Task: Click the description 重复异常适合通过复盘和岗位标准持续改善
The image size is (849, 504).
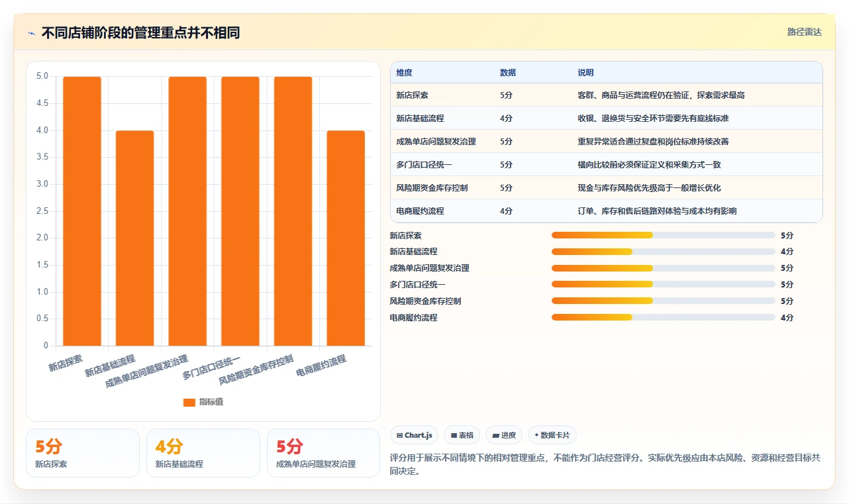Action: 653,142
